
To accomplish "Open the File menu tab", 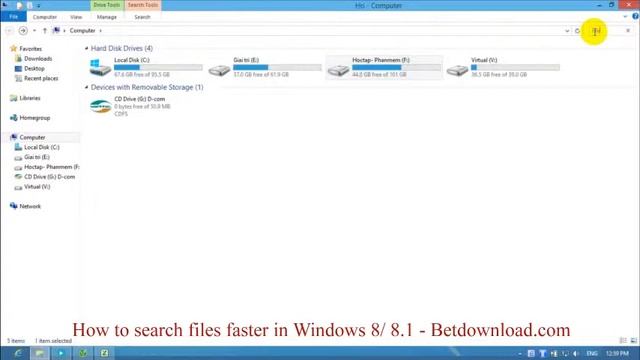I will [x=13, y=17].
